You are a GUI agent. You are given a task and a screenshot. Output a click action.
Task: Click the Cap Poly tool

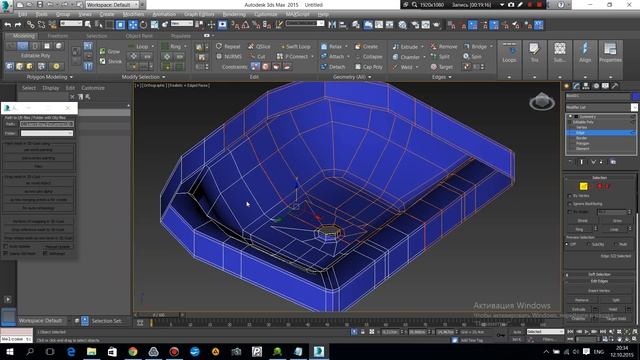click(x=369, y=67)
